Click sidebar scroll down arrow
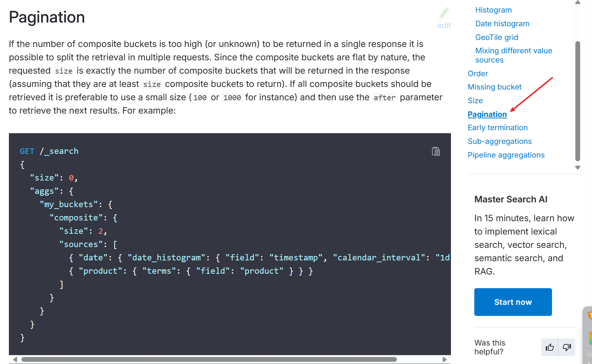Image resolution: width=592 pixels, height=364 pixels. tap(578, 168)
